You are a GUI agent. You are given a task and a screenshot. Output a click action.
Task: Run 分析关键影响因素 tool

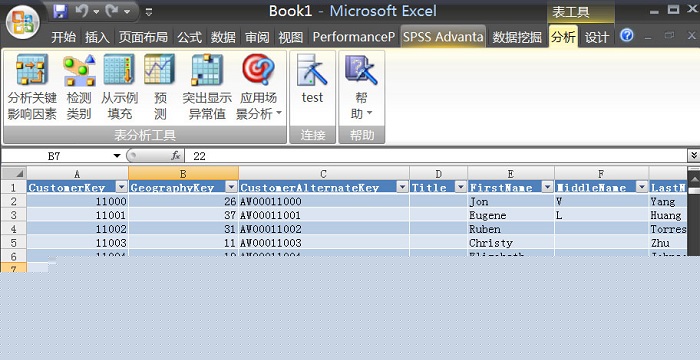32,87
